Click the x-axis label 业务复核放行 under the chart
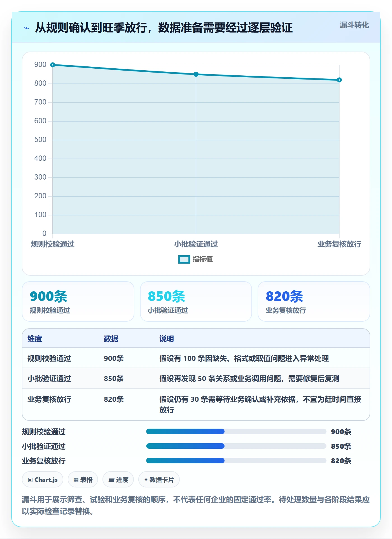This screenshot has width=392, height=539. (339, 244)
